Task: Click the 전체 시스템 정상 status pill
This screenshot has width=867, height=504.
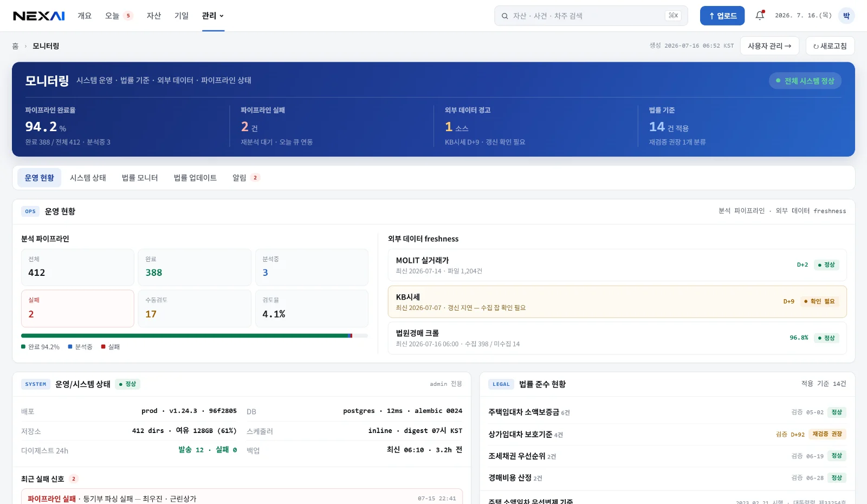Action: tap(805, 81)
